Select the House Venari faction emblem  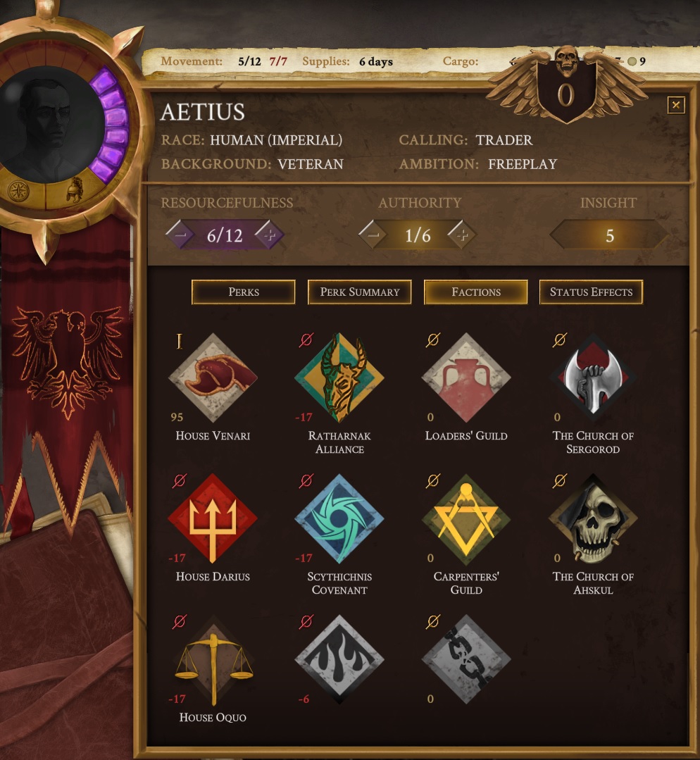[213, 377]
